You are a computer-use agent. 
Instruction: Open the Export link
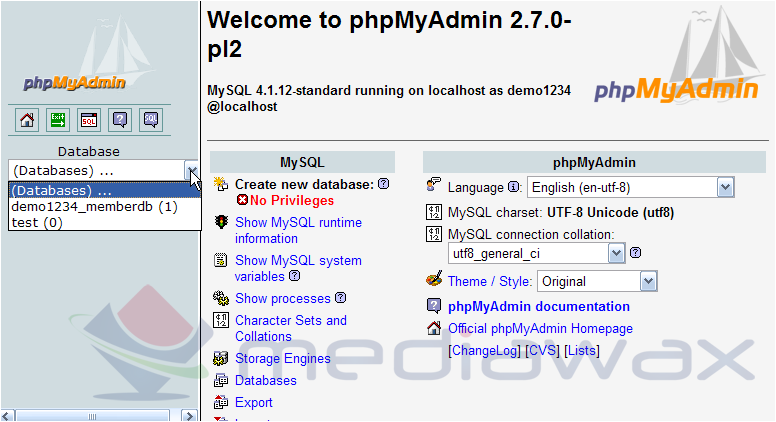coord(254,403)
